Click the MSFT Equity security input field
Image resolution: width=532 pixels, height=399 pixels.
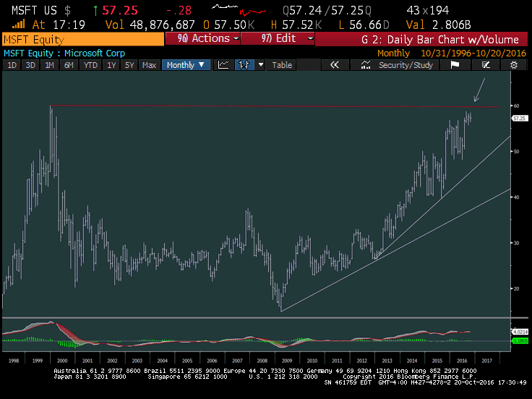[83, 39]
